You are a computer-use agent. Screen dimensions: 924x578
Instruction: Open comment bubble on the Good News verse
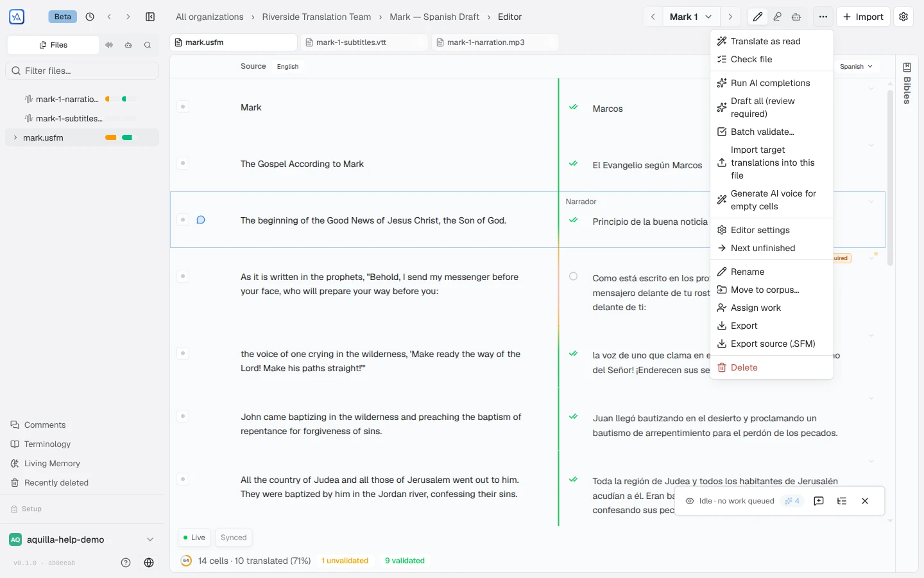point(201,220)
